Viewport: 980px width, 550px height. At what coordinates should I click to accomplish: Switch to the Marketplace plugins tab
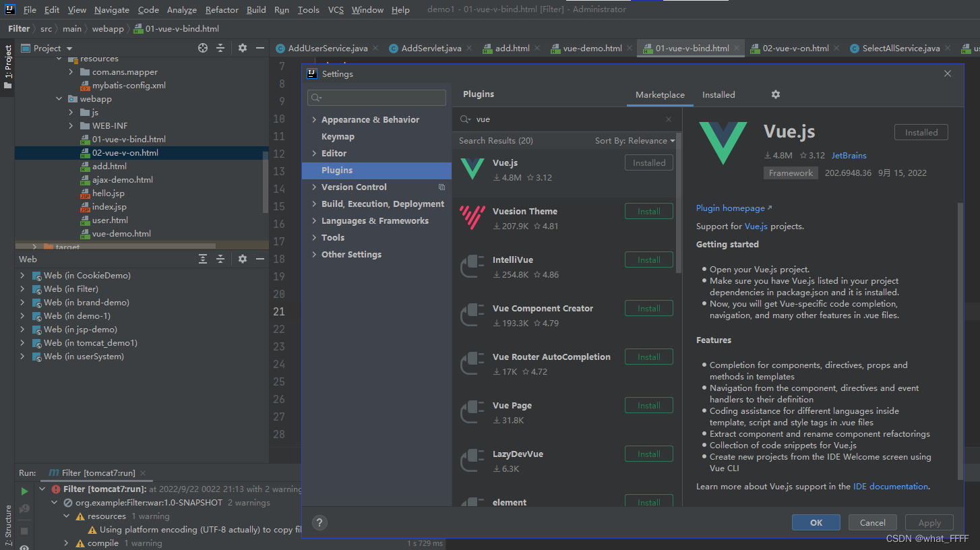[660, 95]
